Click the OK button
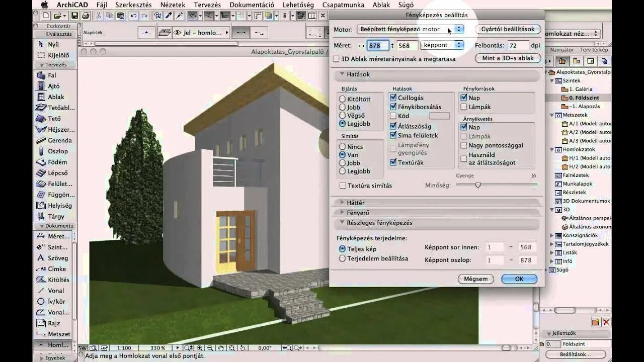The height and width of the screenshot is (362, 644). tap(519, 279)
